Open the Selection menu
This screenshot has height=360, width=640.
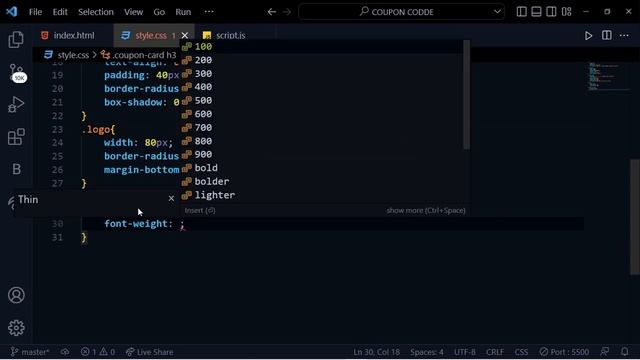[x=96, y=12]
